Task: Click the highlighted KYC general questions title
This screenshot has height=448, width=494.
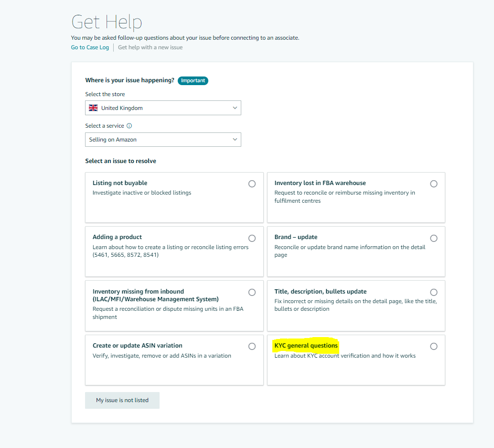Action: (x=306, y=346)
